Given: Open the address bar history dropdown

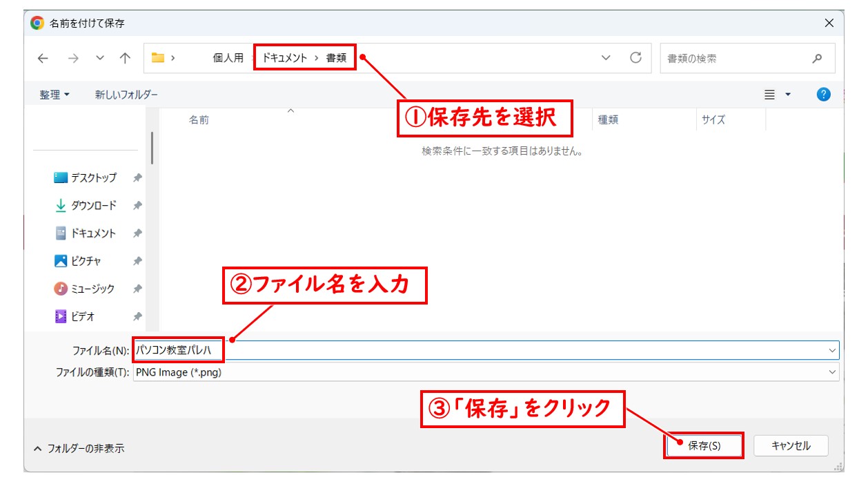Looking at the screenshot, I should pyautogui.click(x=605, y=58).
